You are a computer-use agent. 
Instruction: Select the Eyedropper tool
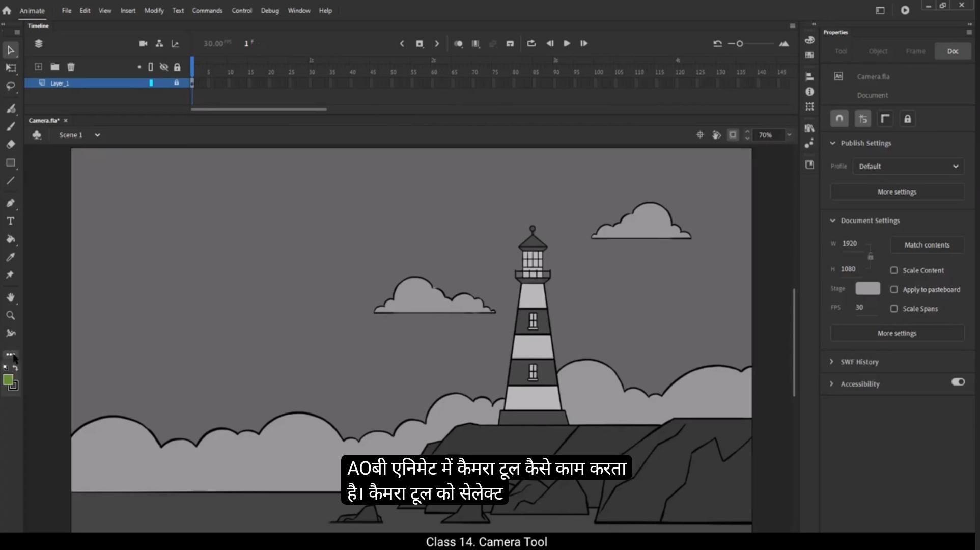pyautogui.click(x=11, y=257)
